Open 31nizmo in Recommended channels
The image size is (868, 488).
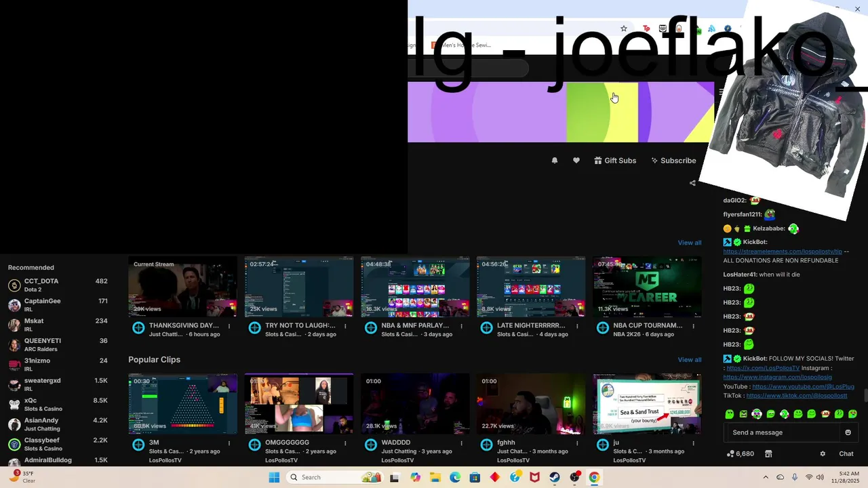tap(58, 365)
